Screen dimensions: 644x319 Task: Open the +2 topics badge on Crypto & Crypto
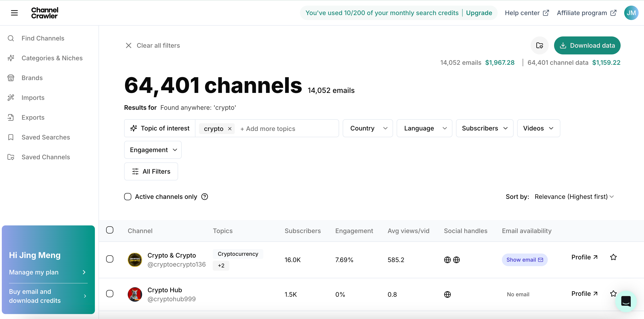tap(221, 265)
